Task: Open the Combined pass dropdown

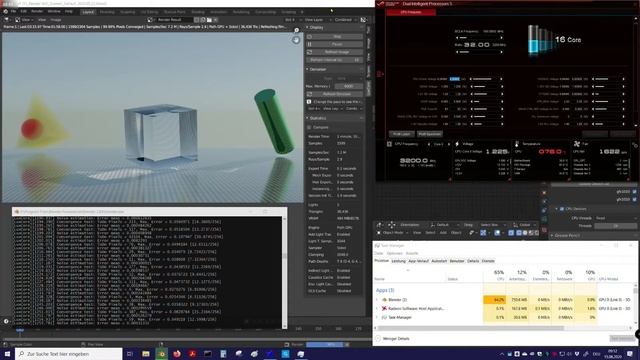Action: tap(345, 20)
